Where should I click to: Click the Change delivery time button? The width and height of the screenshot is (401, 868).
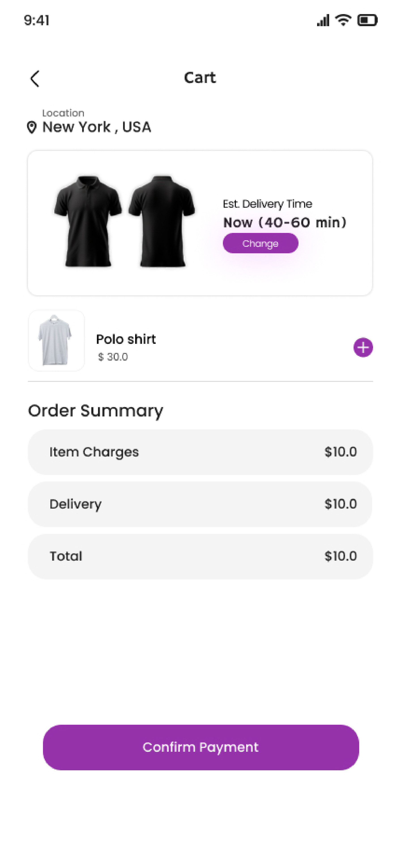[x=260, y=243]
